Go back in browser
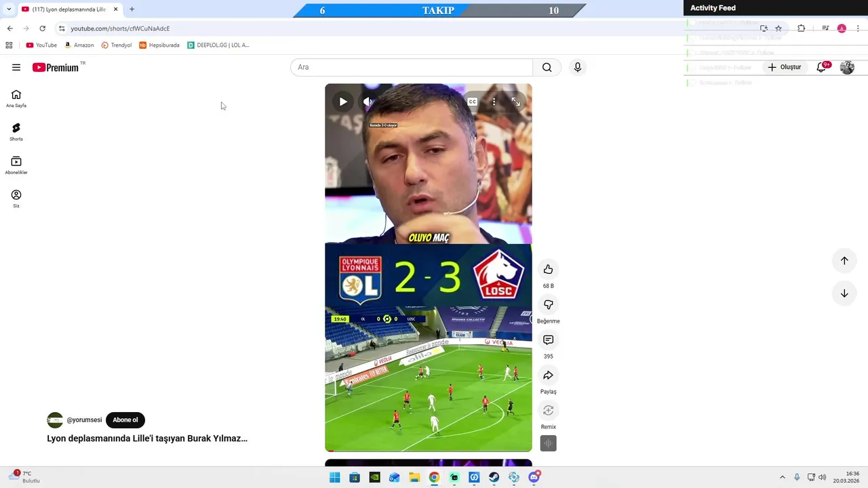This screenshot has width=868, height=488. click(9, 28)
